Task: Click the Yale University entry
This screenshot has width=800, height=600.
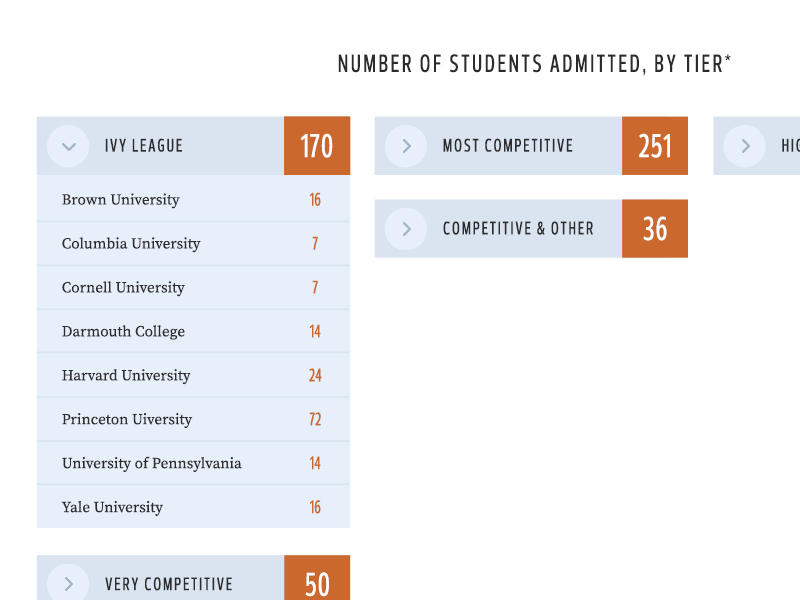Action: pyautogui.click(x=112, y=508)
